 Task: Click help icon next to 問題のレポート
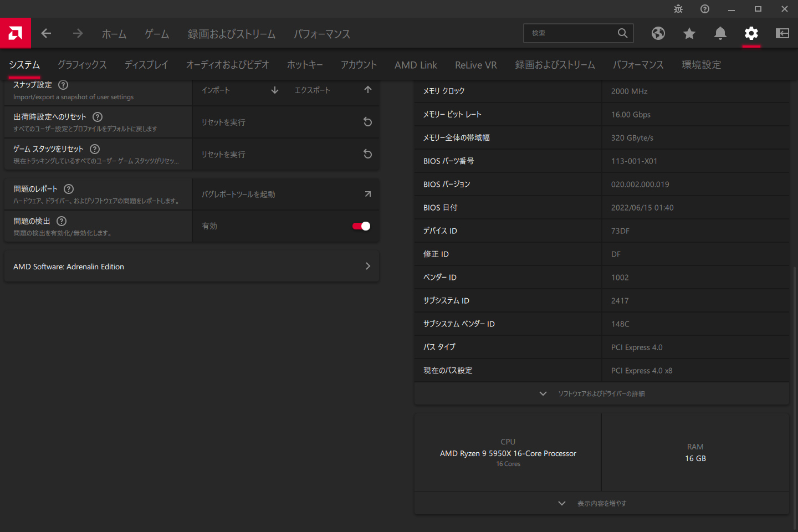(x=69, y=189)
